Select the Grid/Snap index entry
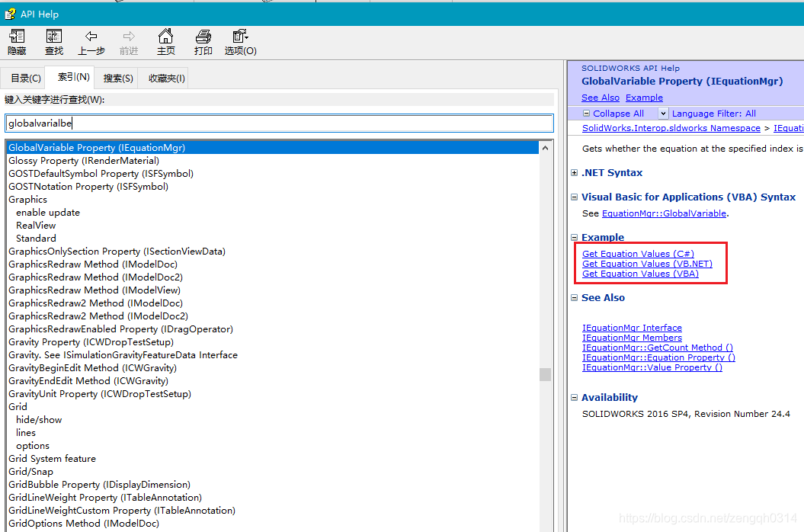This screenshot has height=532, width=804. [30, 472]
